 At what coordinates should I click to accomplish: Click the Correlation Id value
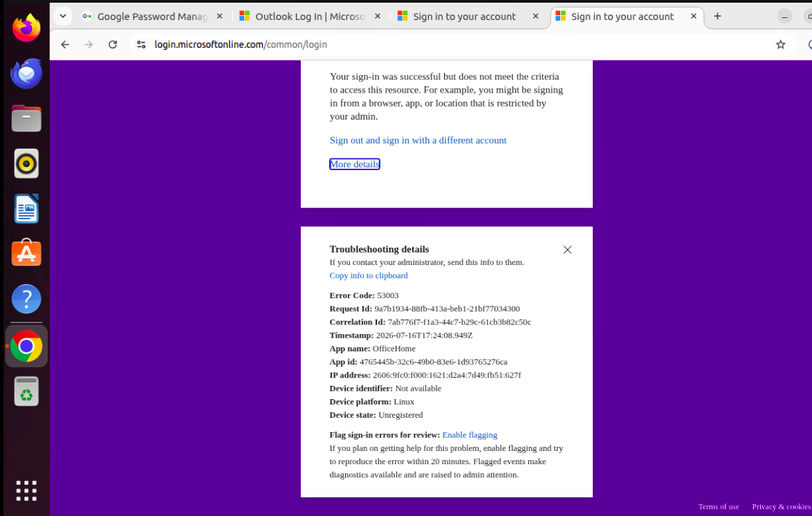tap(459, 322)
